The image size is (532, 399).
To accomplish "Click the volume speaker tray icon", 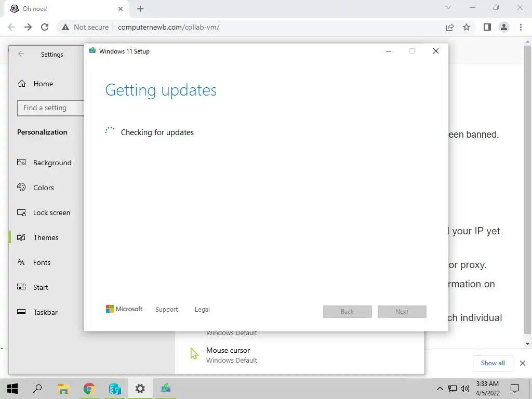I will pyautogui.click(x=465, y=389).
